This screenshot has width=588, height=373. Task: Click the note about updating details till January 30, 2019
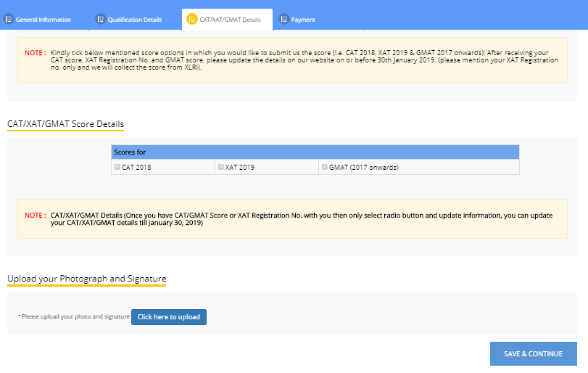point(302,219)
